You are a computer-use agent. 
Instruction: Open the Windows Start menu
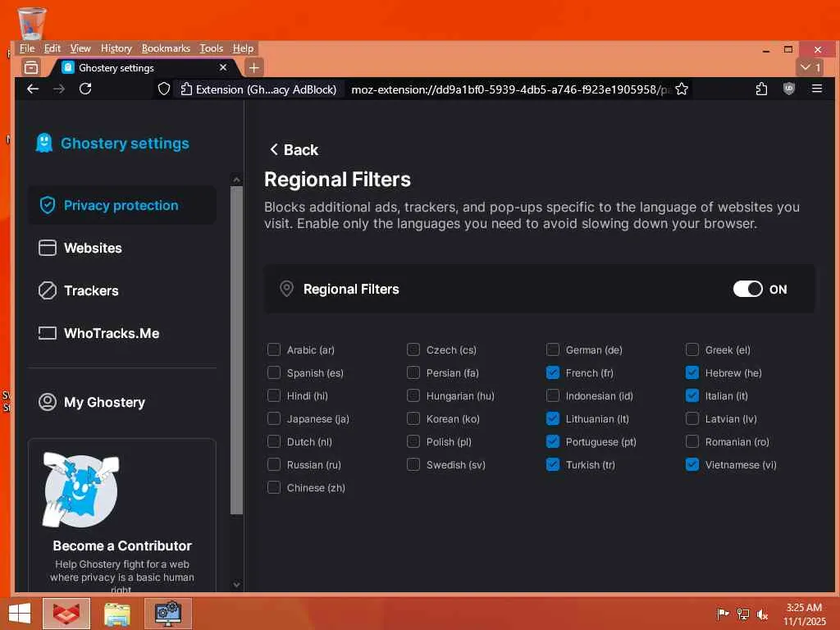coord(20,614)
